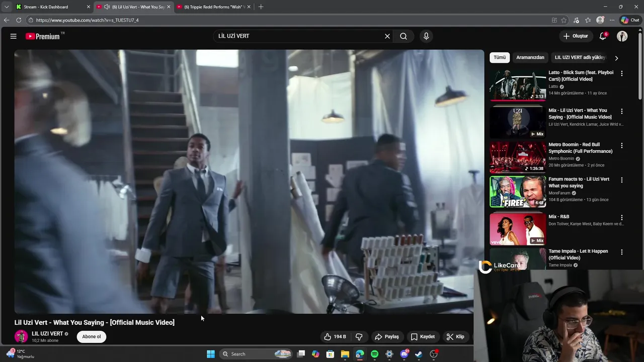
Task: Dislike the video with thumbs down
Action: (359, 337)
